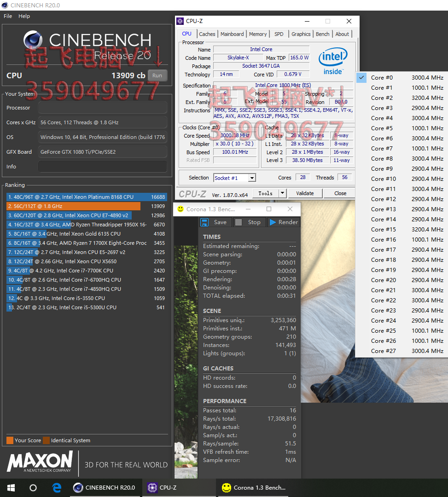Screen dimensions: 448x497
Task: Click the Validate button in CPU-Z
Action: (x=305, y=193)
